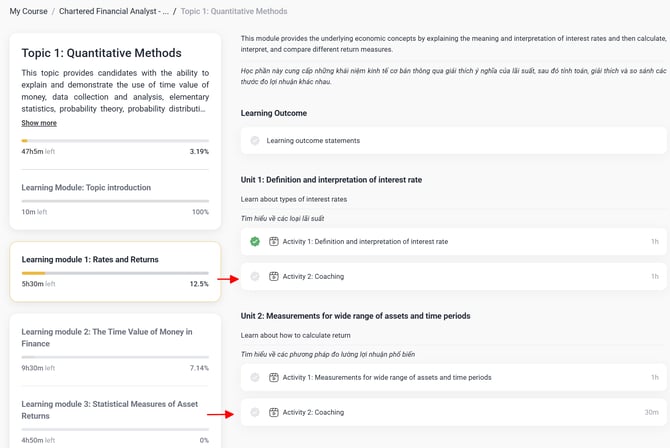Click check icon beside Learning outcome statements
670x448 pixels.
point(255,140)
